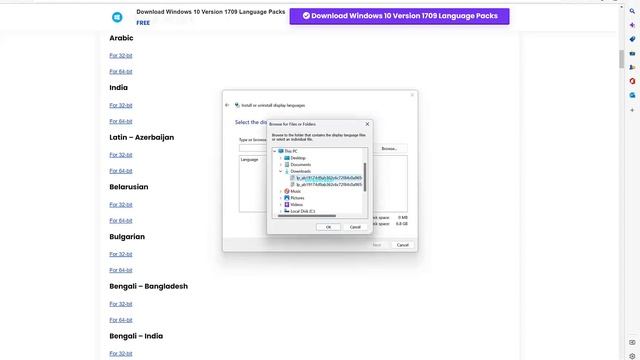Viewport: 640px width, 360px height.
Task: Open the India For 64-bit link
Action: coord(121,121)
